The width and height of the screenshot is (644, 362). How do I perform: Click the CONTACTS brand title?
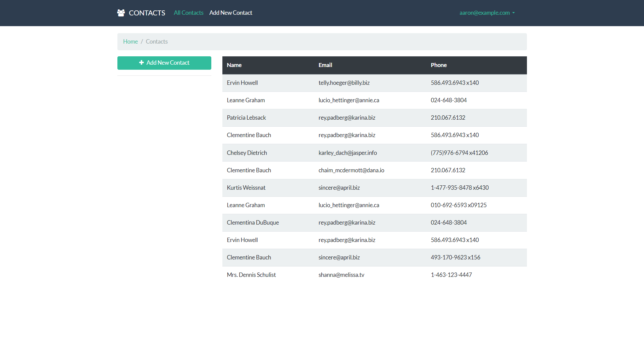pos(147,13)
